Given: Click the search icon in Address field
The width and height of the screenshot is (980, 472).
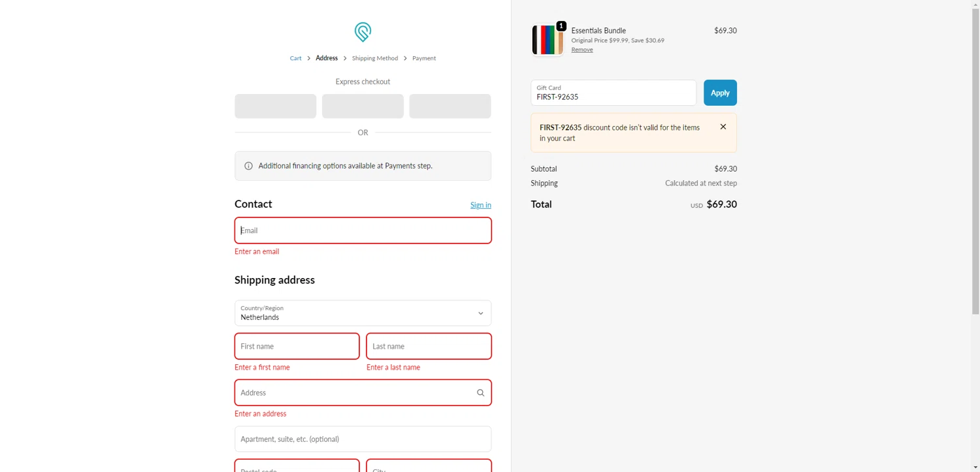Looking at the screenshot, I should pyautogui.click(x=480, y=393).
